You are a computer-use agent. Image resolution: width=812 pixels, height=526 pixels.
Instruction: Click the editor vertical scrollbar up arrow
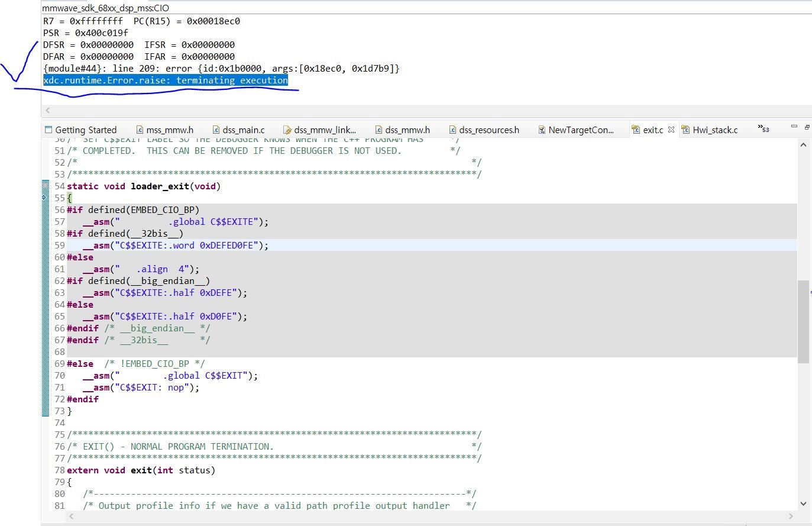[803, 144]
